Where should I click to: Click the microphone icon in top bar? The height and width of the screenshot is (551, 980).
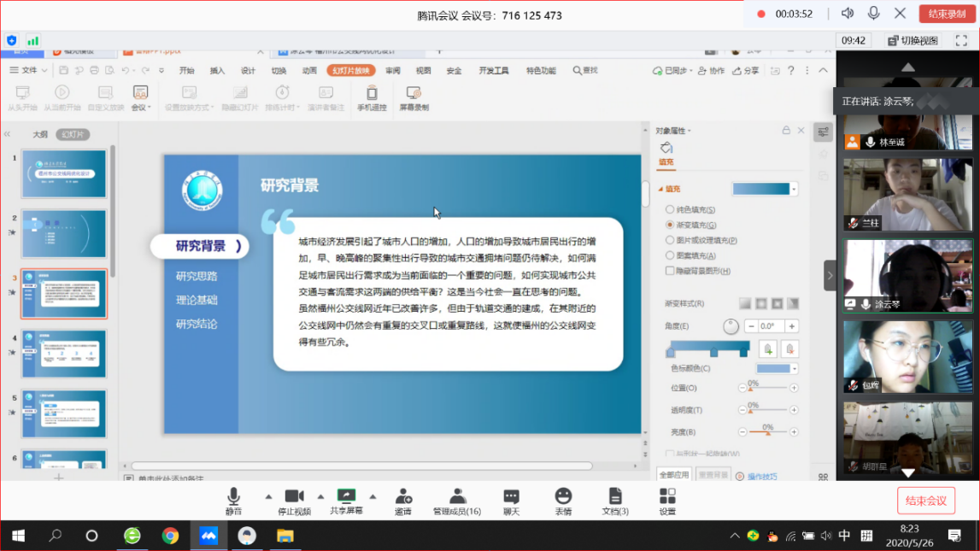pyautogui.click(x=874, y=13)
